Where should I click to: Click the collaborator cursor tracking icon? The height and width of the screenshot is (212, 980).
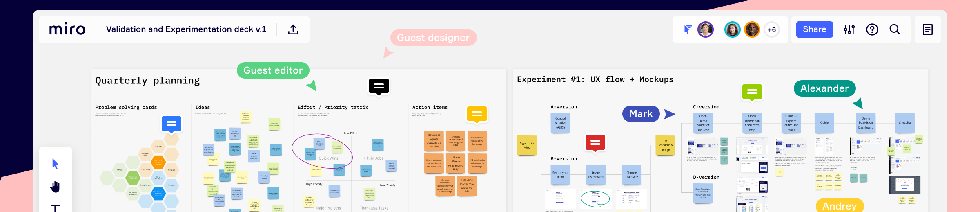tap(688, 29)
